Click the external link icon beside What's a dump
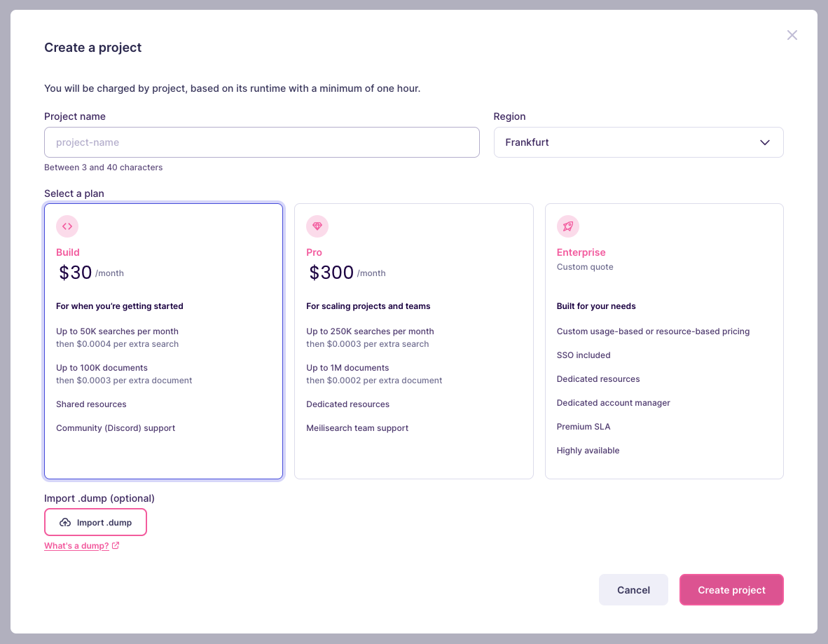The height and width of the screenshot is (644, 828). click(115, 545)
